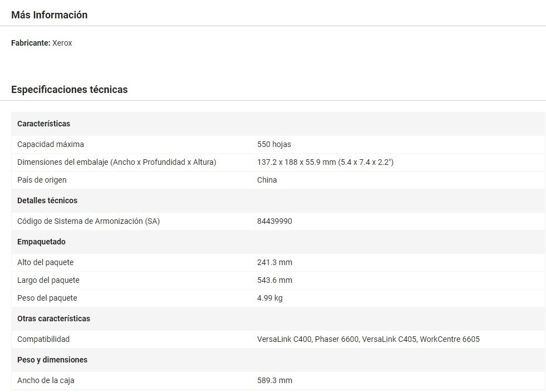Click the 'País de origen' row label

(42, 180)
